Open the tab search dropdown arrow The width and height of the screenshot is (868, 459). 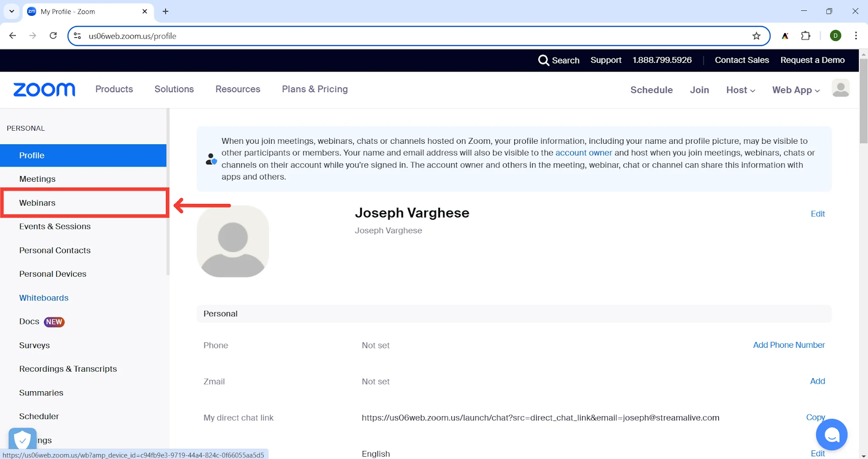point(11,11)
